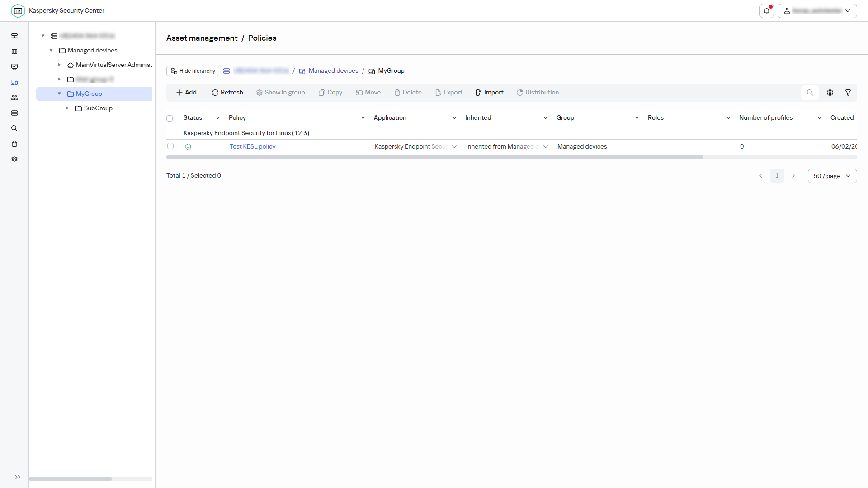Screen dimensions: 868x488
Task: Tick the select-all checkbox in table header
Action: pos(170,118)
